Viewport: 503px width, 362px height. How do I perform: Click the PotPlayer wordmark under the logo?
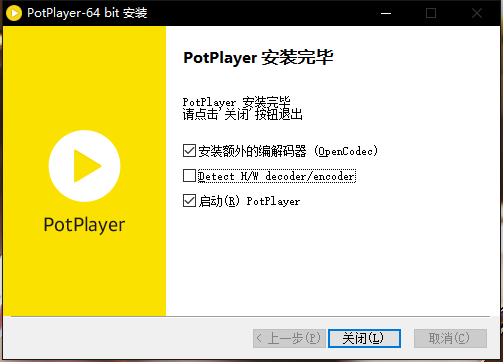84,225
